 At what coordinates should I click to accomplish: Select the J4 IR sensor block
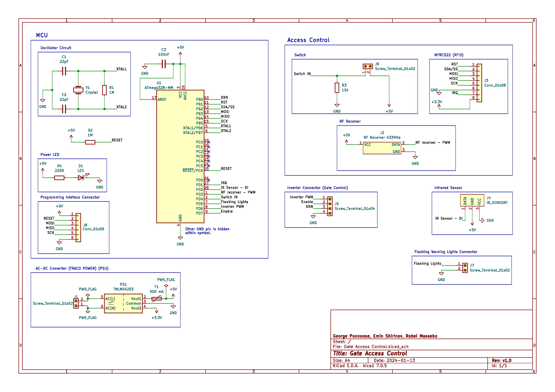pyautogui.click(x=472, y=200)
